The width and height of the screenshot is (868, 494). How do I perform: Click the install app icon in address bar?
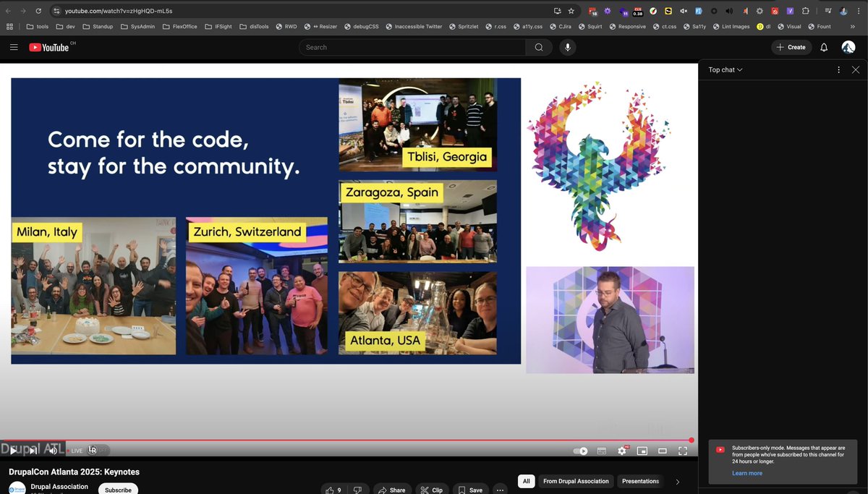[557, 11]
